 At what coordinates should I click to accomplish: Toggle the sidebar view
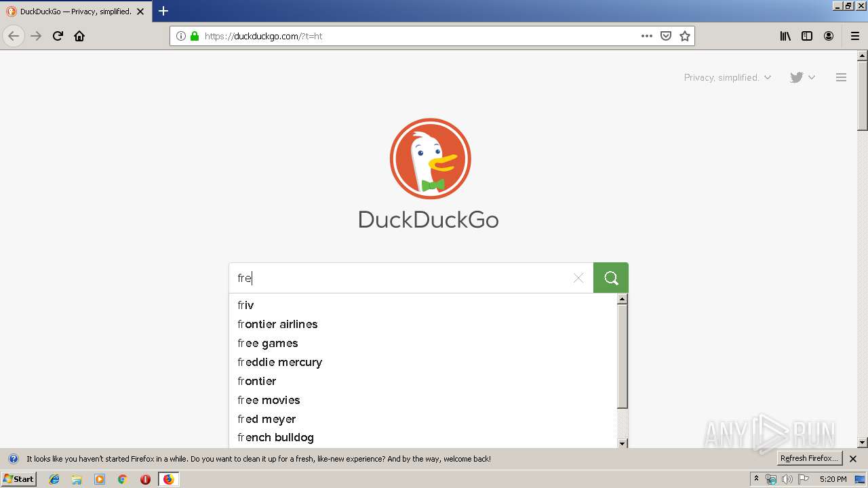[x=807, y=36]
